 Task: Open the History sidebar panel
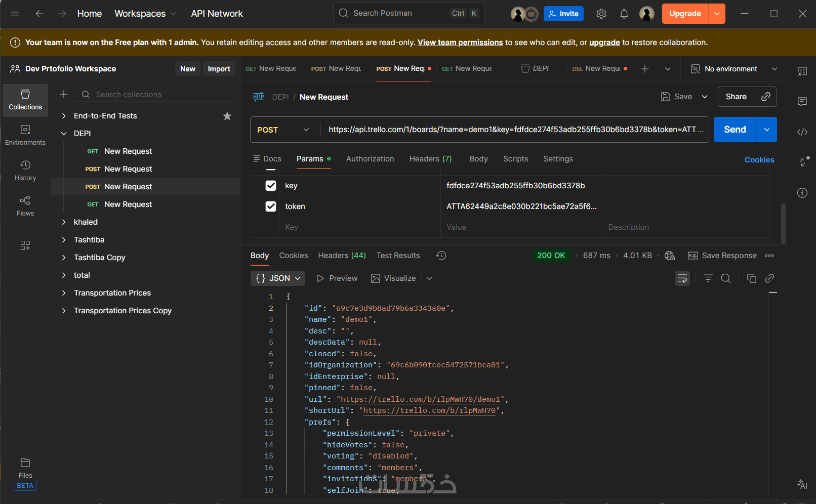(x=25, y=171)
